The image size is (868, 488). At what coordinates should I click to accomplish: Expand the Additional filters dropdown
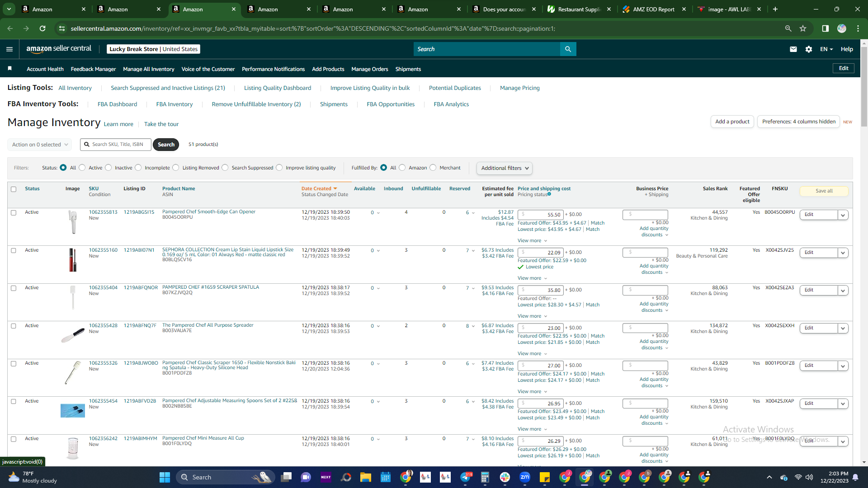pyautogui.click(x=505, y=168)
